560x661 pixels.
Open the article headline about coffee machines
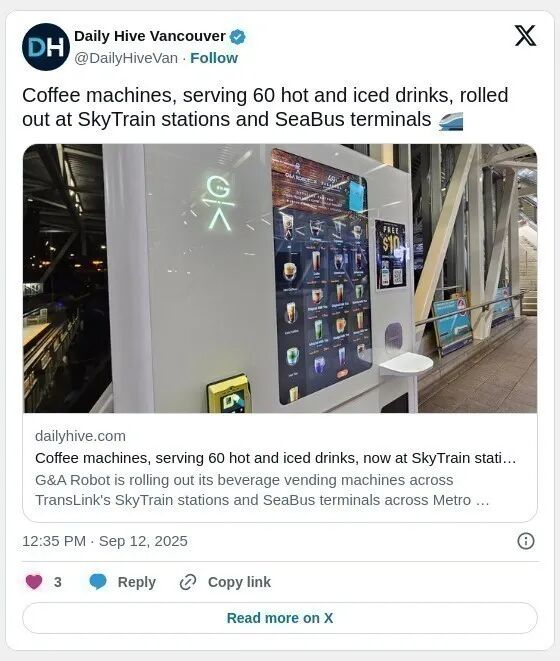point(275,458)
